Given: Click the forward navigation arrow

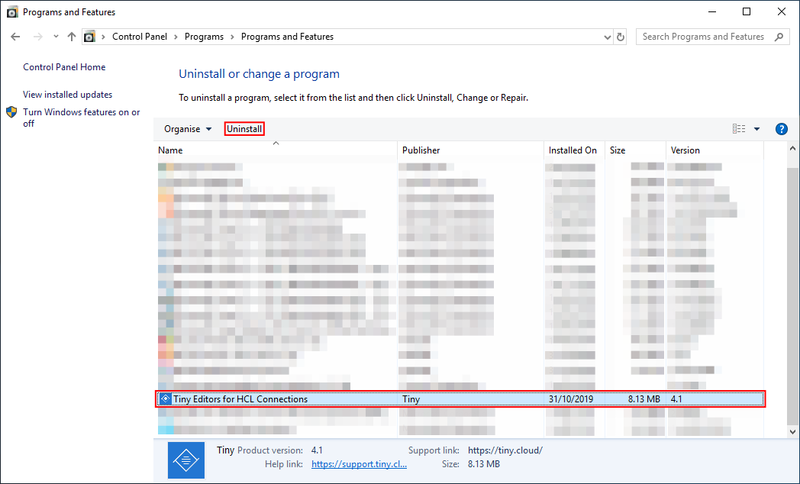Looking at the screenshot, I should [x=38, y=37].
